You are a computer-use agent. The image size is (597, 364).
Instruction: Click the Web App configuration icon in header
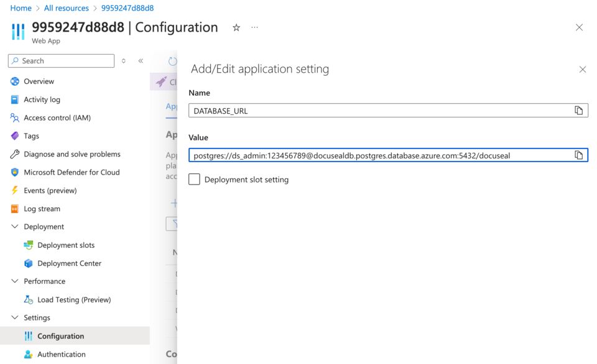18,32
